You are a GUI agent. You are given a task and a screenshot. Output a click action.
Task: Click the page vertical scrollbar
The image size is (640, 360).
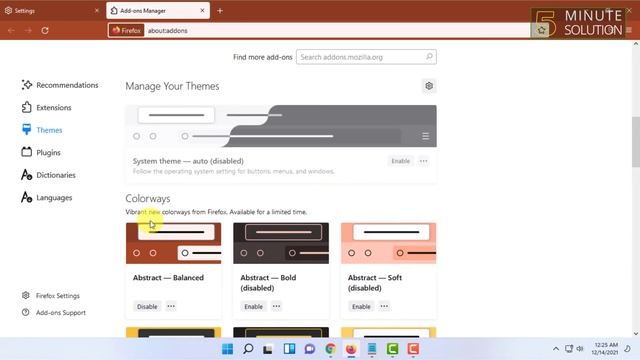(x=636, y=142)
